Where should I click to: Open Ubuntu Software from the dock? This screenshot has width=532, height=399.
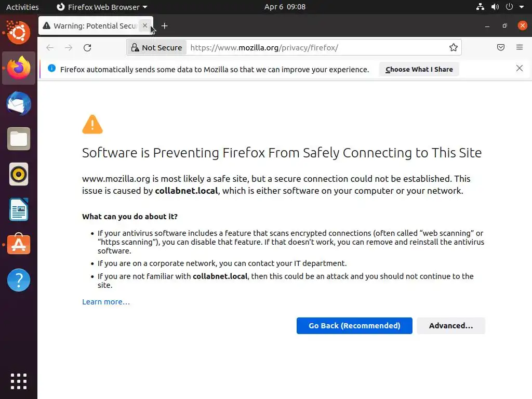[19, 245]
